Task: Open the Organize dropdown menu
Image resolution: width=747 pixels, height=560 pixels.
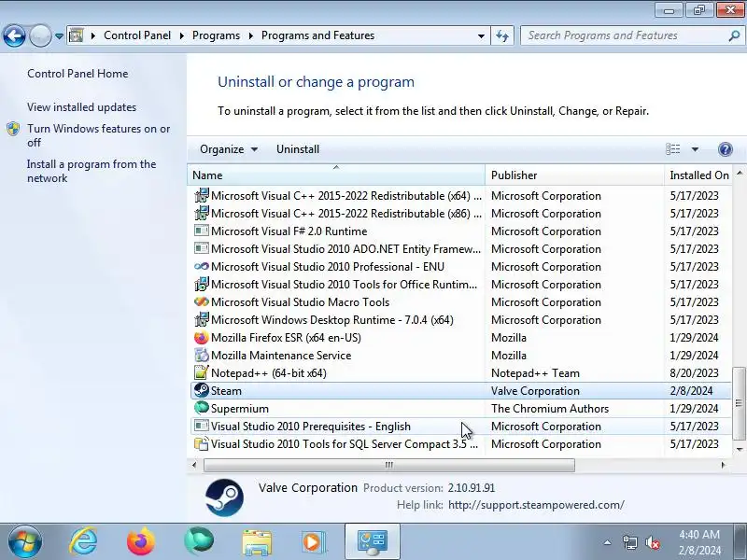Action: point(228,149)
